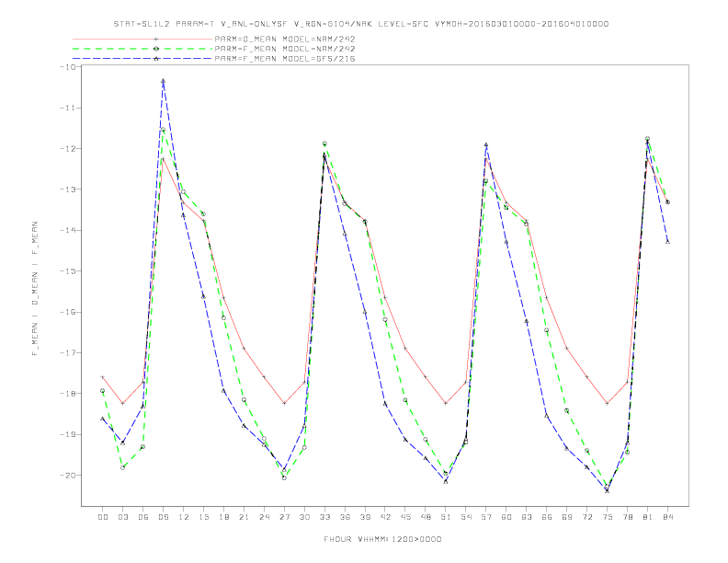Click the x-axis tick label 06
728x563 pixels.
(x=143, y=517)
